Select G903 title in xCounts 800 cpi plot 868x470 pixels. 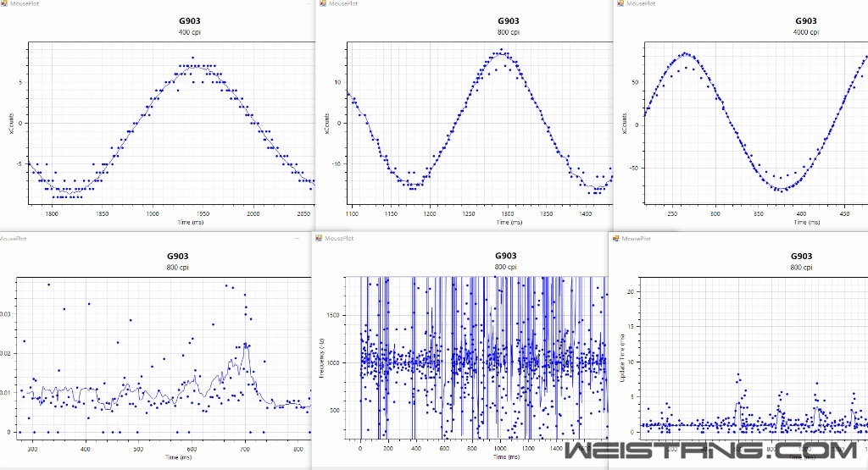(x=509, y=21)
